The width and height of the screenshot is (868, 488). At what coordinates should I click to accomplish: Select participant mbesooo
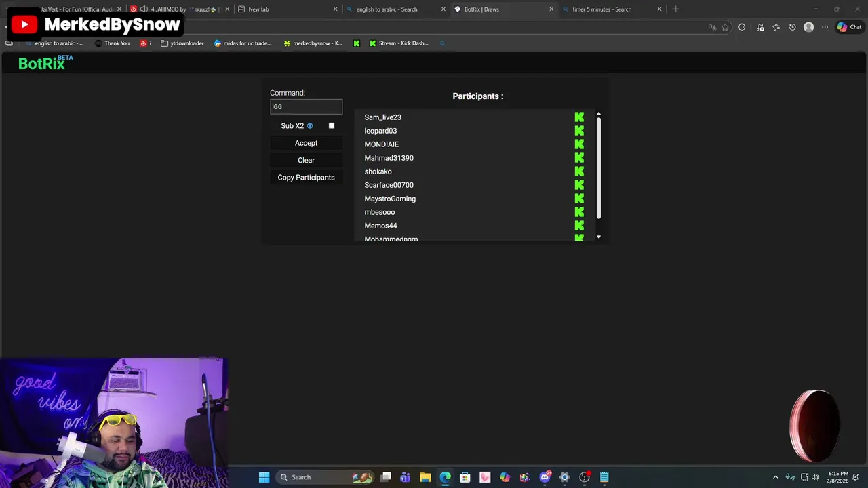(x=379, y=212)
